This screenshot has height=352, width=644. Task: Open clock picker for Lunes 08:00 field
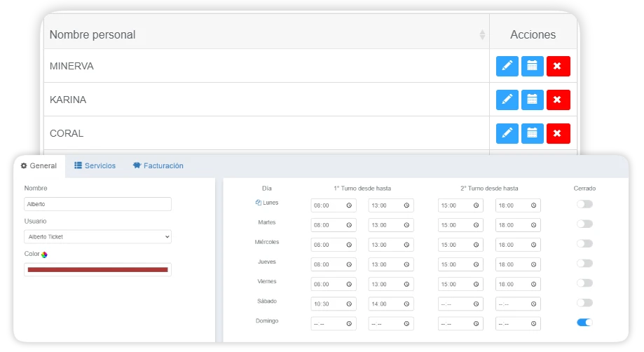click(349, 205)
